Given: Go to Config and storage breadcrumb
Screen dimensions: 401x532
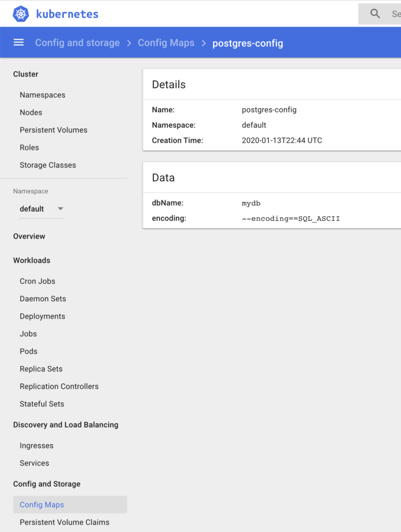Looking at the screenshot, I should pyautogui.click(x=77, y=43).
